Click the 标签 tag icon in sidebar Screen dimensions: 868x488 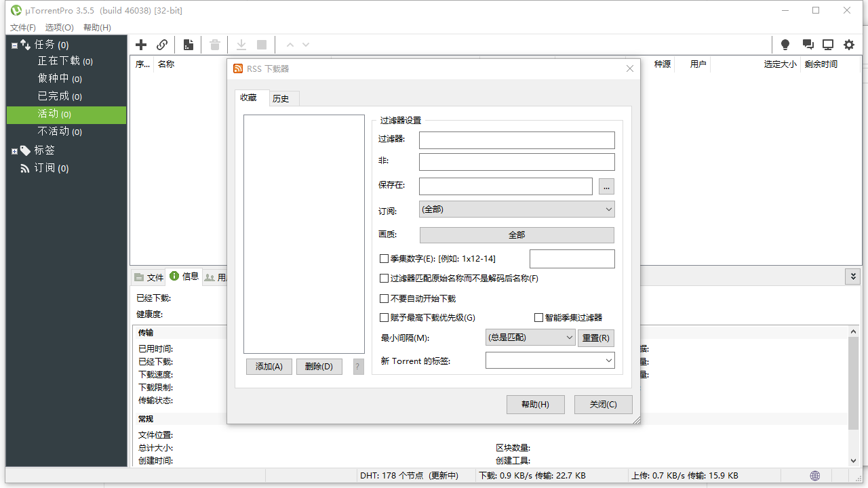[x=25, y=150]
